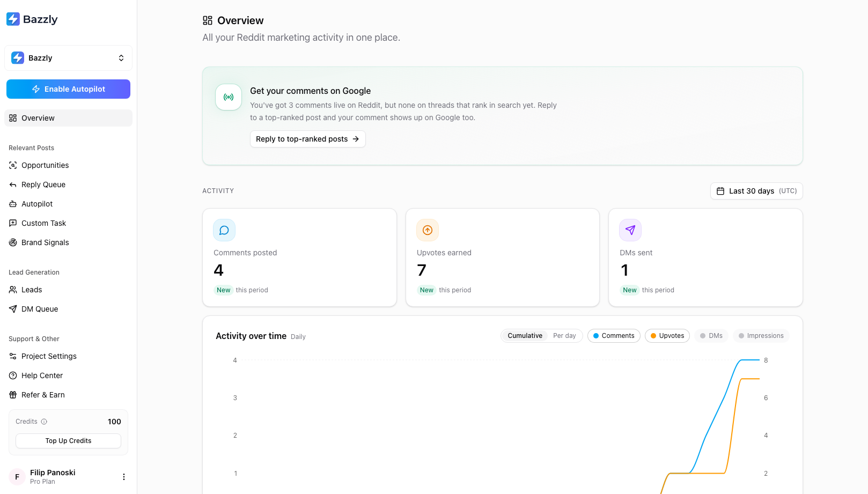Click the Overview grid icon in page header
The image size is (868, 494).
pos(208,20)
